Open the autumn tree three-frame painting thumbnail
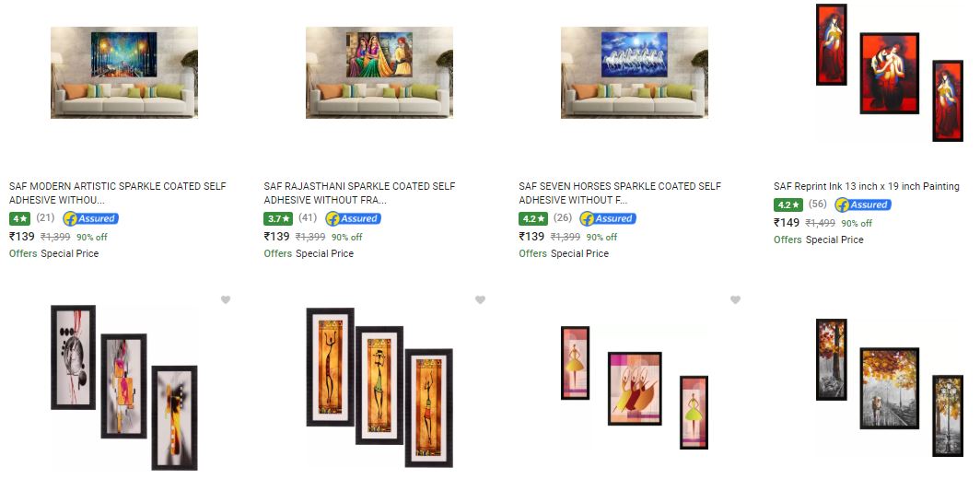 click(890, 388)
